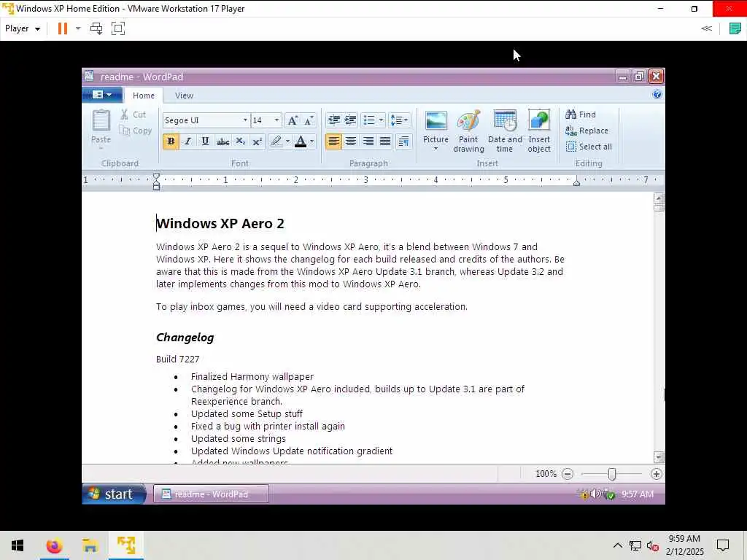Image resolution: width=747 pixels, height=560 pixels.
Task: Click the VMware notes icon
Action: click(x=735, y=28)
